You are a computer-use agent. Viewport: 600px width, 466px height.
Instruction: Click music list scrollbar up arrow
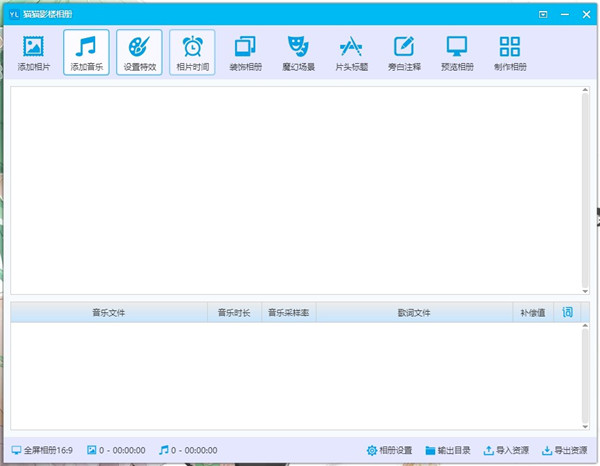coord(585,326)
